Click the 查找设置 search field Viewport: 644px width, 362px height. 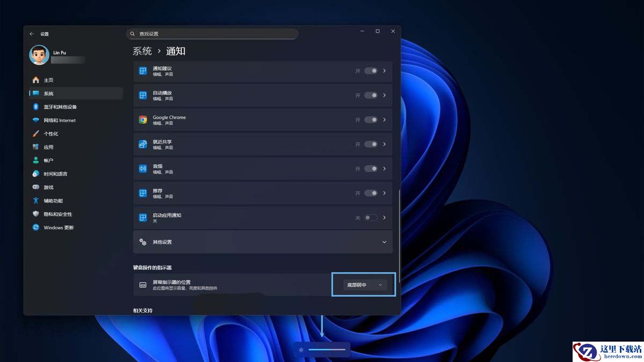tap(215, 34)
